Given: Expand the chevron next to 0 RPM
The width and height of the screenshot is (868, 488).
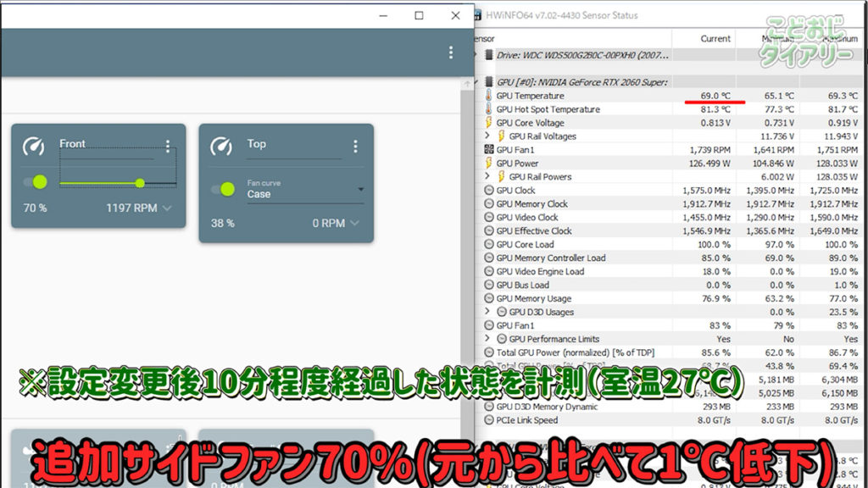Looking at the screenshot, I should [x=354, y=224].
